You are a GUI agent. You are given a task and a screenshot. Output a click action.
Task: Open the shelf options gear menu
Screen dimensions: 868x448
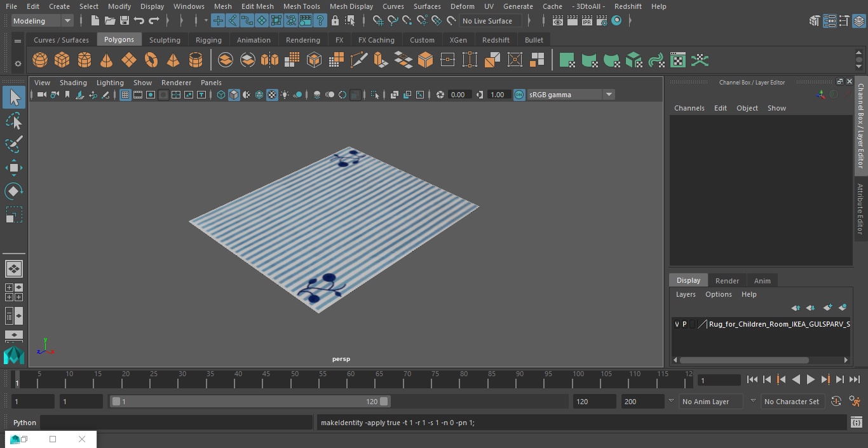pyautogui.click(x=18, y=63)
